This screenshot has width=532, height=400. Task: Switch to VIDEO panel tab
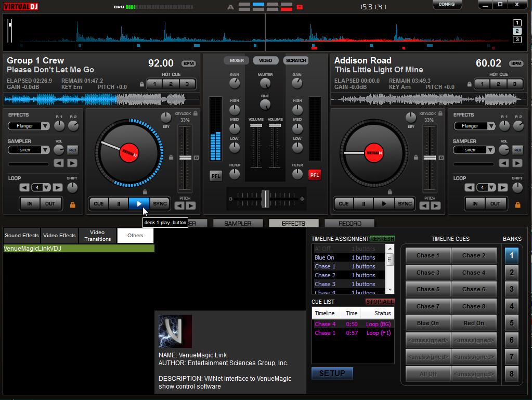click(x=265, y=60)
